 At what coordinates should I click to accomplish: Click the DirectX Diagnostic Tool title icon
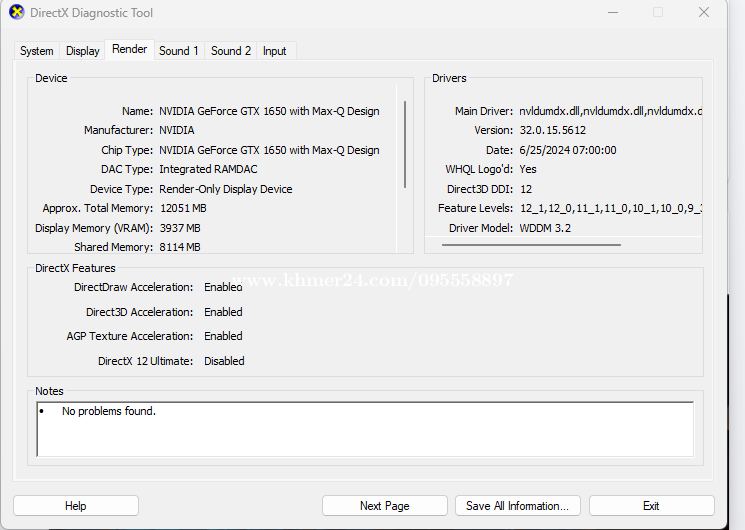tap(17, 12)
